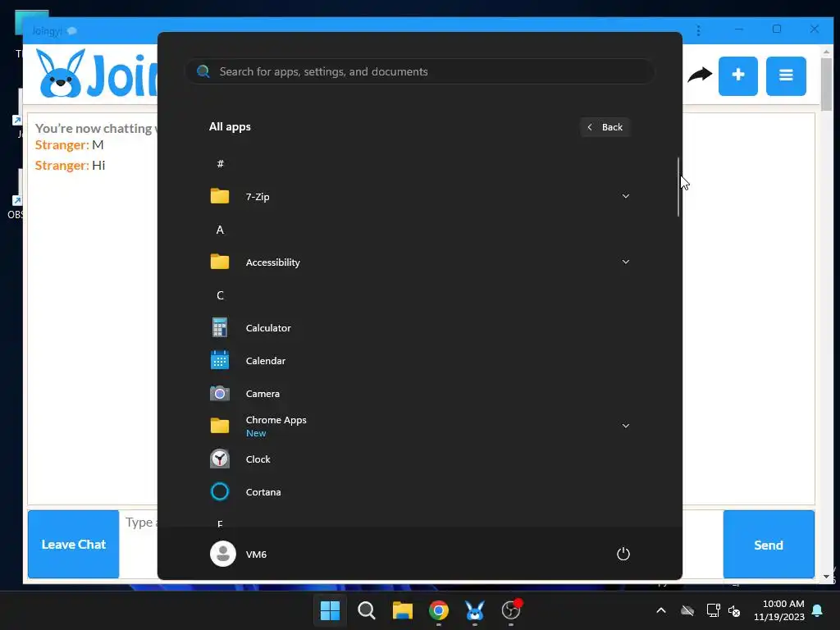The width and height of the screenshot is (840, 630).
Task: Launch Cortana from its icon
Action: click(220, 492)
